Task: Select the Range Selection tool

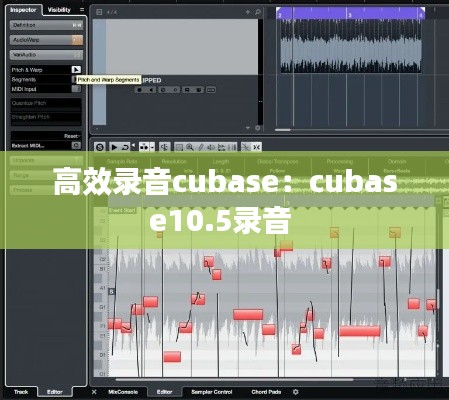Action: click(179, 147)
